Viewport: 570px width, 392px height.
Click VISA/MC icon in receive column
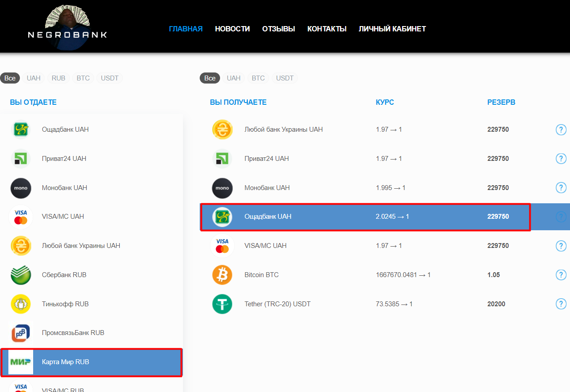(222, 246)
